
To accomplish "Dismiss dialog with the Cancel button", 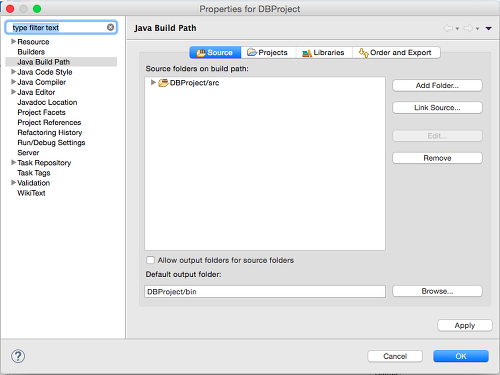I will tap(395, 356).
